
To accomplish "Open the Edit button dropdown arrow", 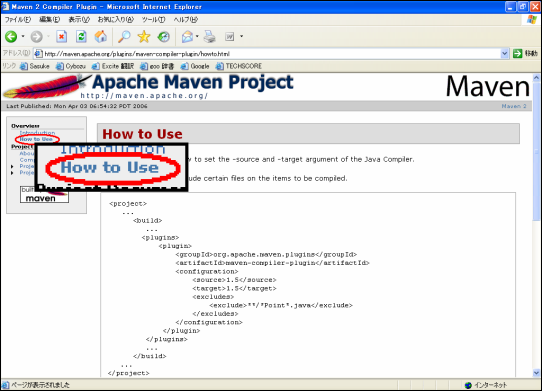I will click(x=241, y=36).
